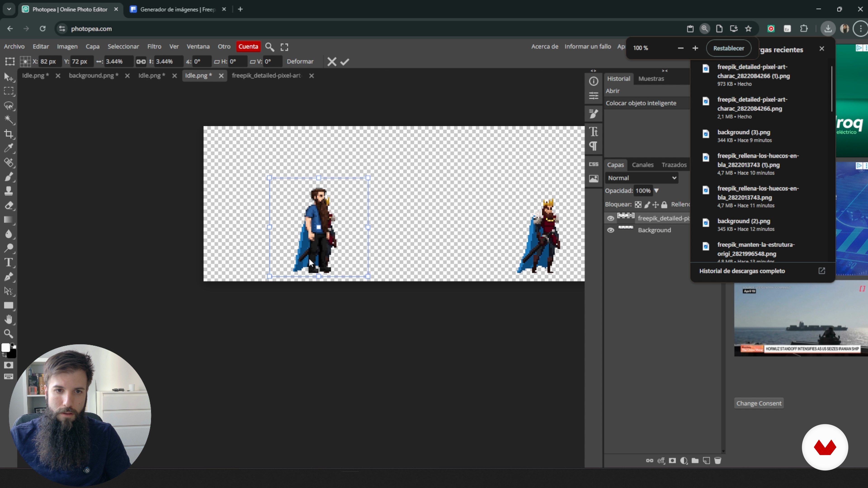Create a new adjustment layer
Image resolution: width=868 pixels, height=488 pixels.
[684, 461]
